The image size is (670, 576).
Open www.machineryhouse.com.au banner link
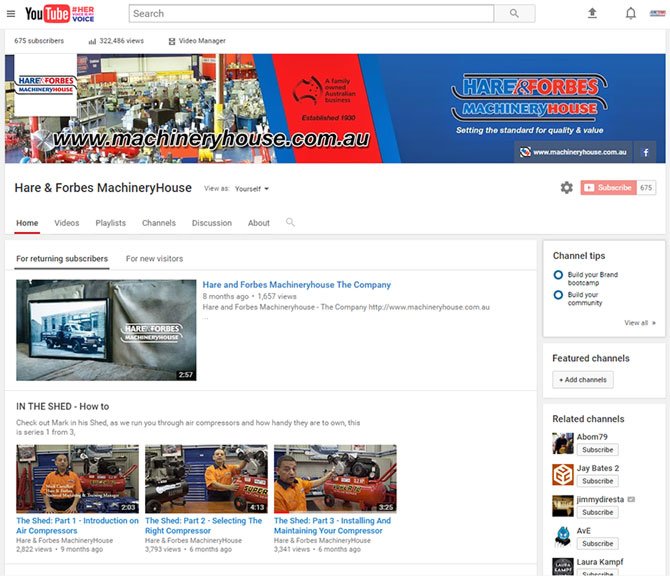pyautogui.click(x=574, y=152)
